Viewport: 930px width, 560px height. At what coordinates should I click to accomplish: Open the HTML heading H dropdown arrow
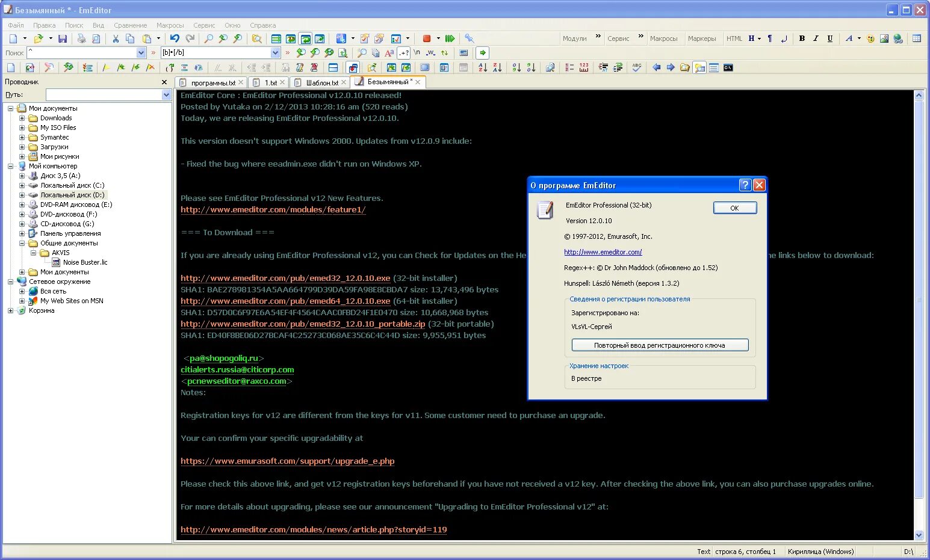tap(760, 38)
